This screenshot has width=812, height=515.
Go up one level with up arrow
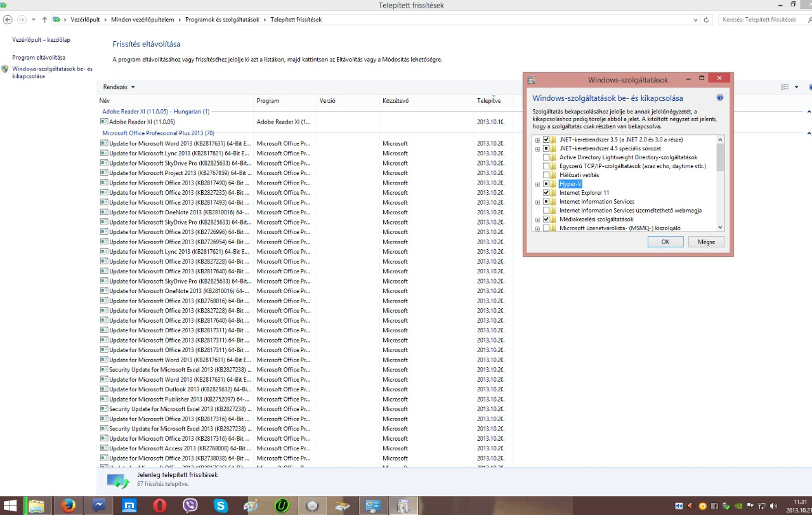(x=44, y=20)
